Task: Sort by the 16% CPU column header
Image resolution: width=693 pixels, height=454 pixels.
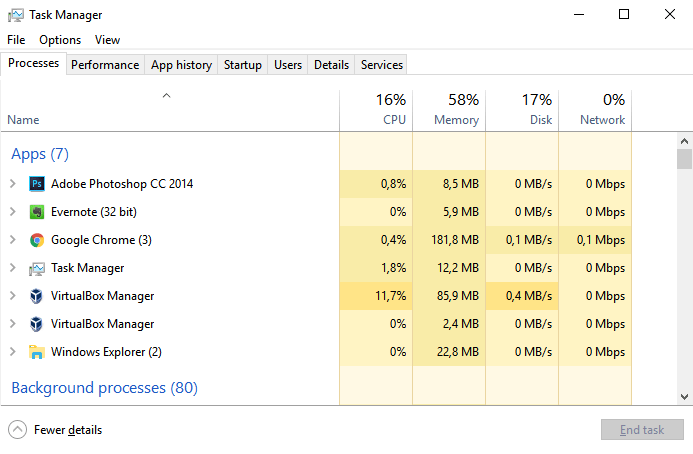Action: point(376,111)
